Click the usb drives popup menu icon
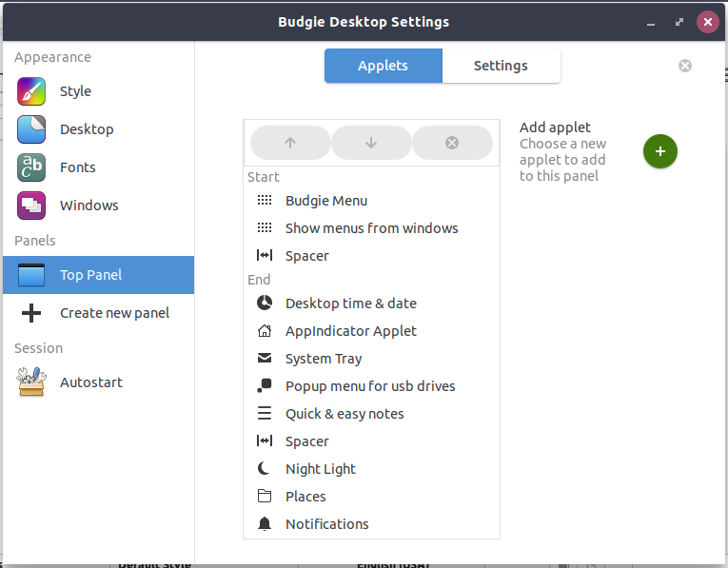This screenshot has width=728, height=568. [265, 386]
